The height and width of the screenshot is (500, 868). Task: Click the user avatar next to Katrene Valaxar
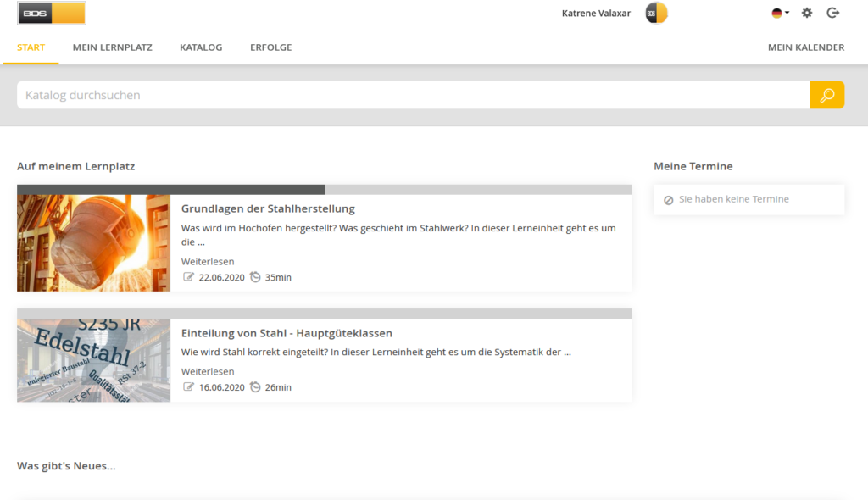[x=655, y=13]
